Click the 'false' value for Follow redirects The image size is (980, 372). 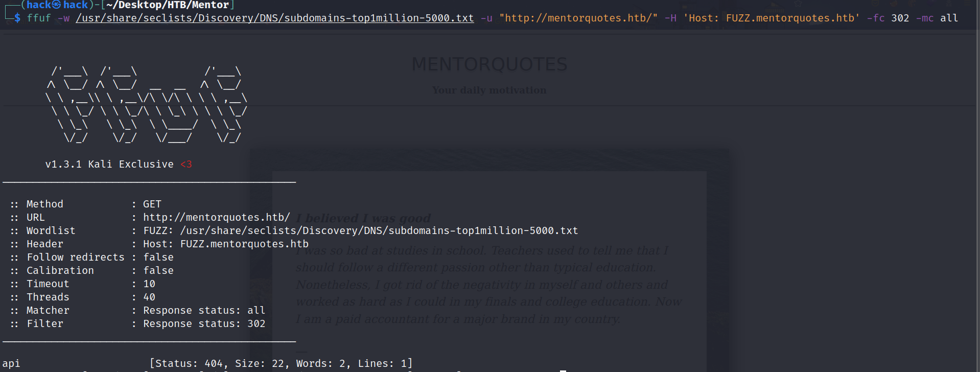coord(158,257)
